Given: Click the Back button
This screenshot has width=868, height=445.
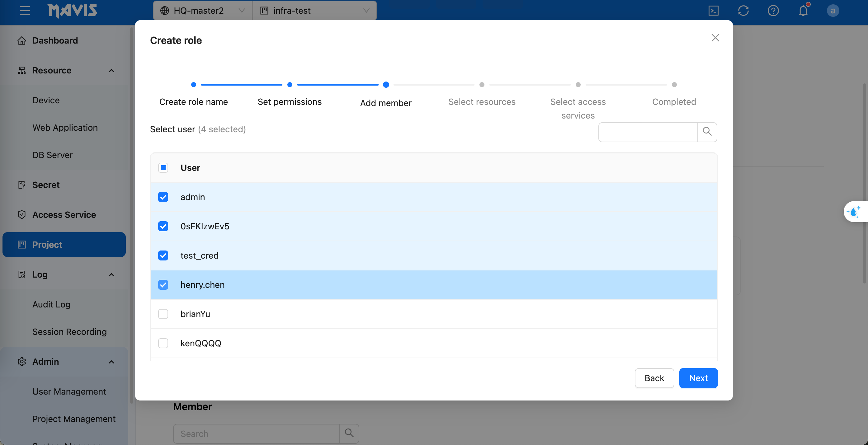Looking at the screenshot, I should (x=654, y=378).
